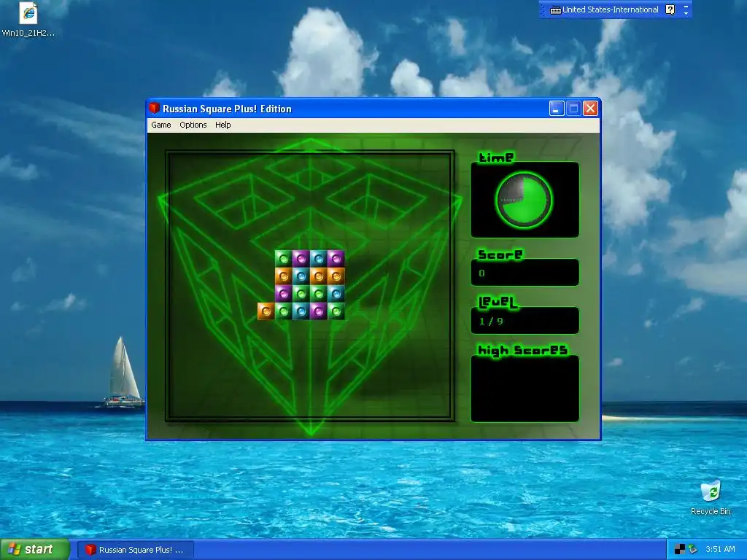Click the bottom-row green block next to the orange one
The height and width of the screenshot is (560, 747).
point(284,311)
